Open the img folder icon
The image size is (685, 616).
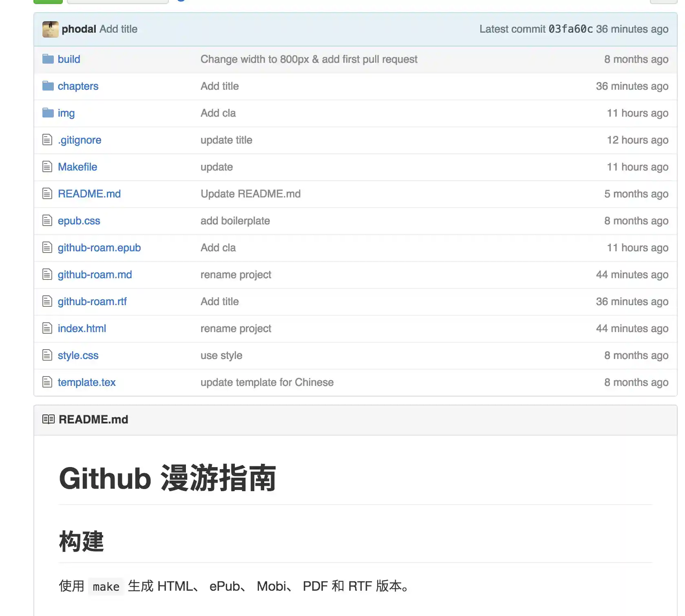(48, 113)
